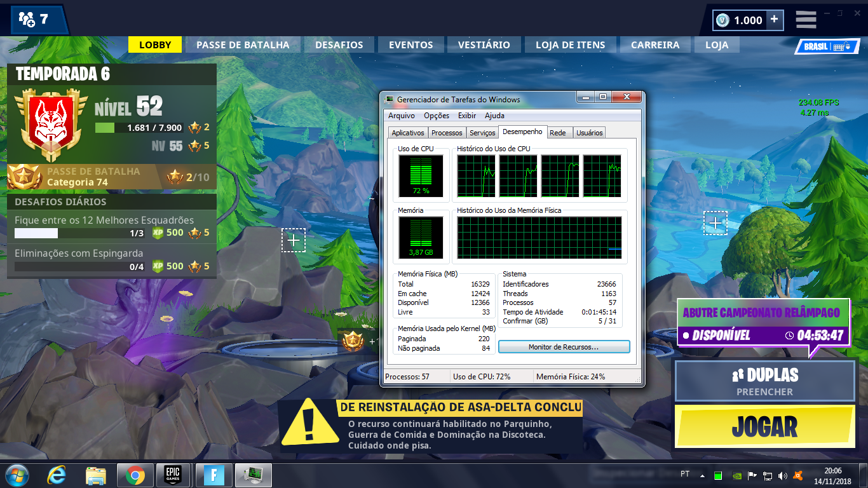Switch to Aplicativos tab in Task Manager
The height and width of the screenshot is (488, 868).
[408, 133]
